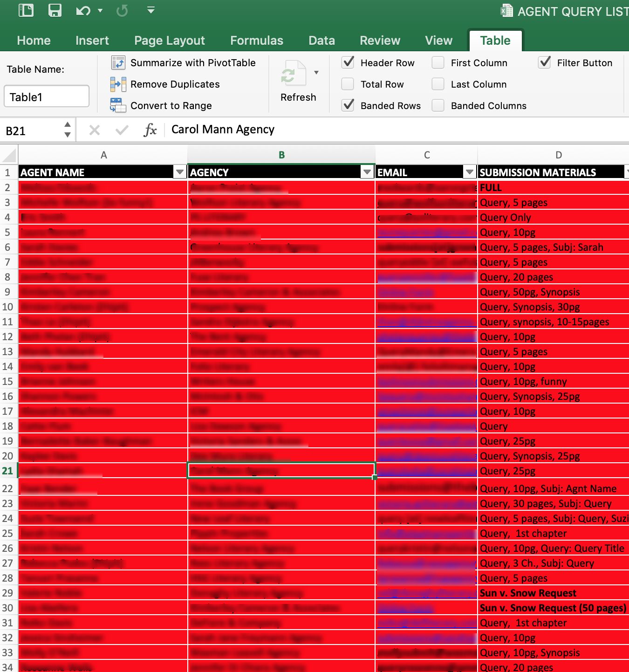Image resolution: width=629 pixels, height=672 pixels.
Task: Save the workbook with the floppy disk icon
Action: [x=55, y=10]
